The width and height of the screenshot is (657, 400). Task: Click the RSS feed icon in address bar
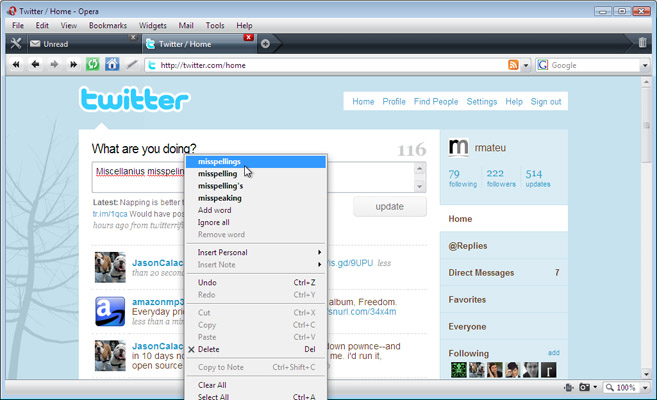[513, 65]
